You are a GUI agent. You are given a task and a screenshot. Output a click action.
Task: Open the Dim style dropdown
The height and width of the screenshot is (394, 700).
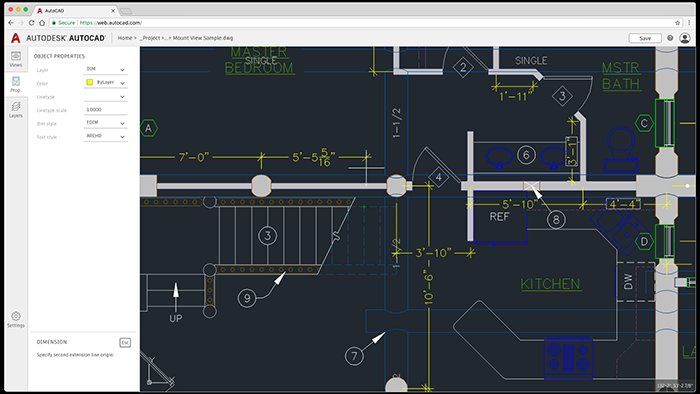105,123
